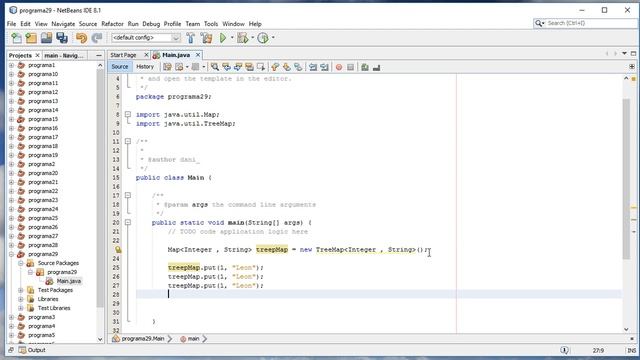Click programa29.Main breadcrumb
The image size is (640, 360).
click(x=142, y=338)
